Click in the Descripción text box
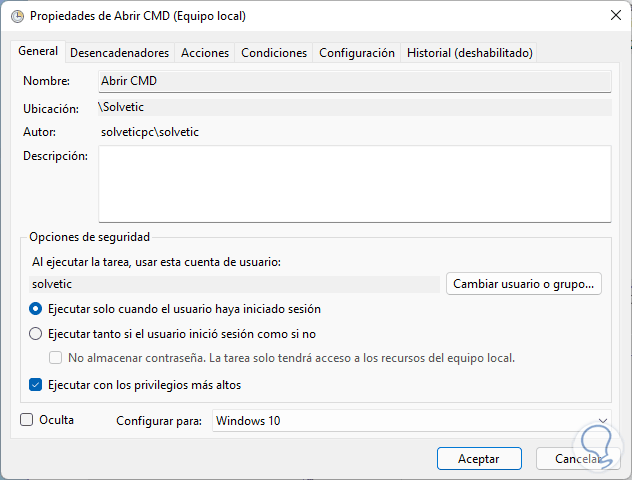The height and width of the screenshot is (480, 632). coord(354,183)
